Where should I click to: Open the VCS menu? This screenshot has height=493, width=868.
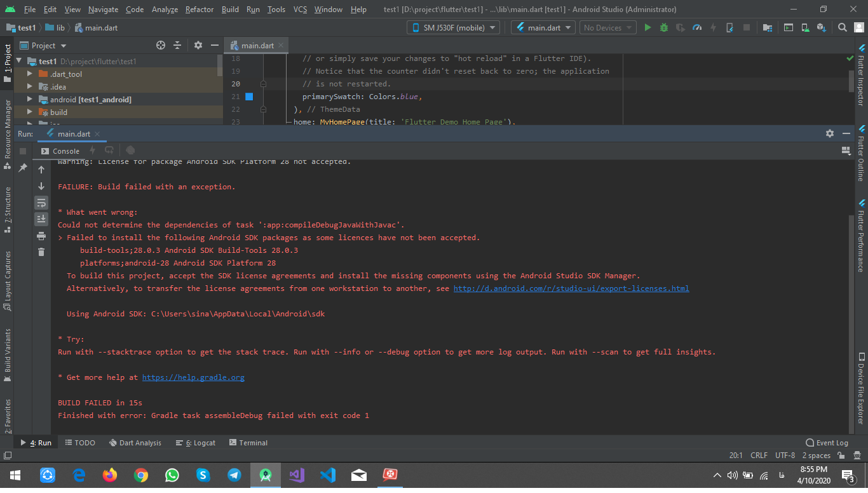pyautogui.click(x=300, y=10)
